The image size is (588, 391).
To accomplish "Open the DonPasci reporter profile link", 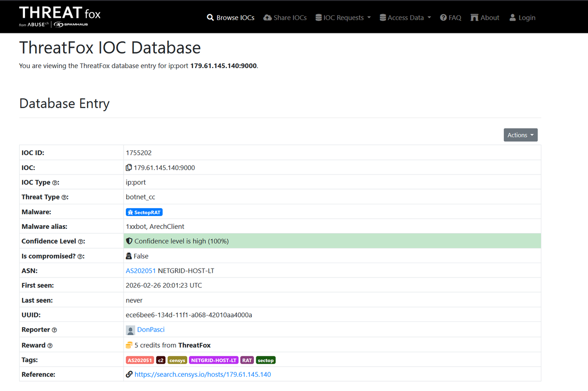I will [151, 330].
